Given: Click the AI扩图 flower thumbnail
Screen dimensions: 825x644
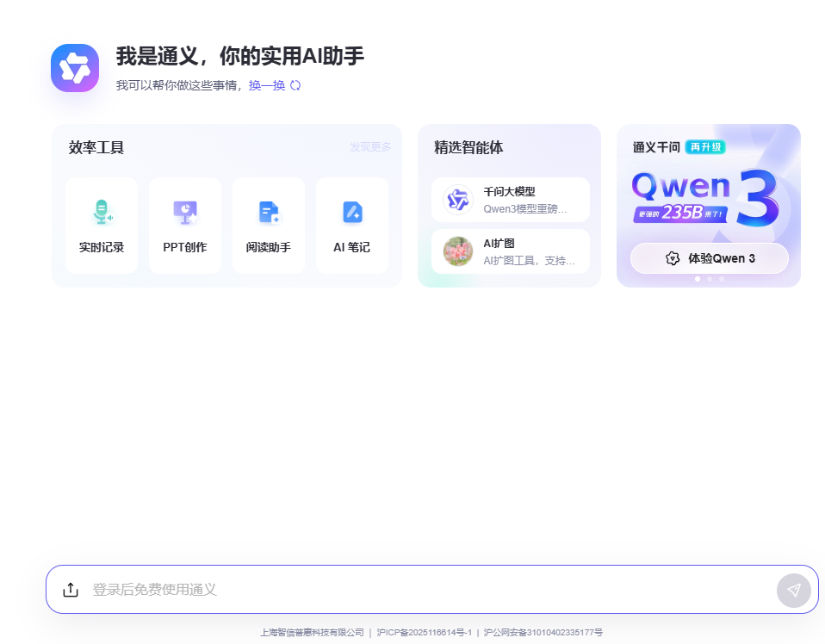Looking at the screenshot, I should click(458, 251).
